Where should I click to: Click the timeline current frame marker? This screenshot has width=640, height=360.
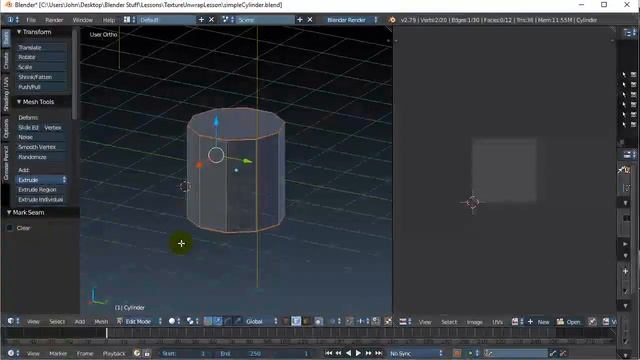(x=107, y=333)
